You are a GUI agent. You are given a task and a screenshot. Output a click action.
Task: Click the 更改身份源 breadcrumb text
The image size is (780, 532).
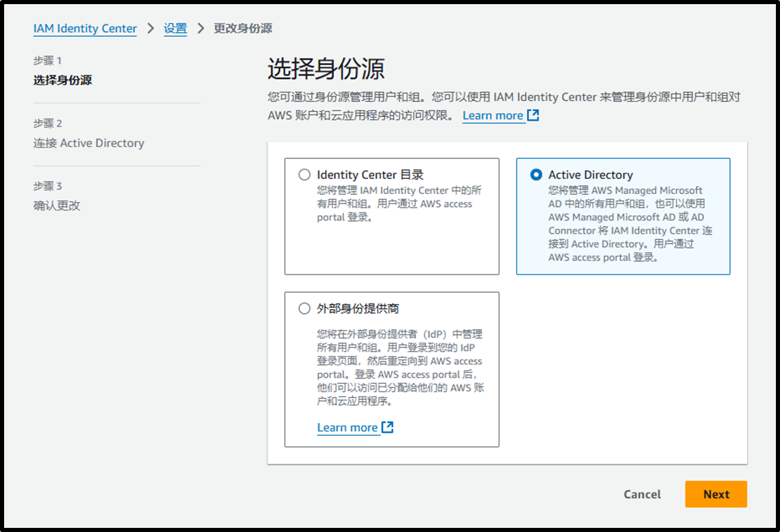point(243,28)
